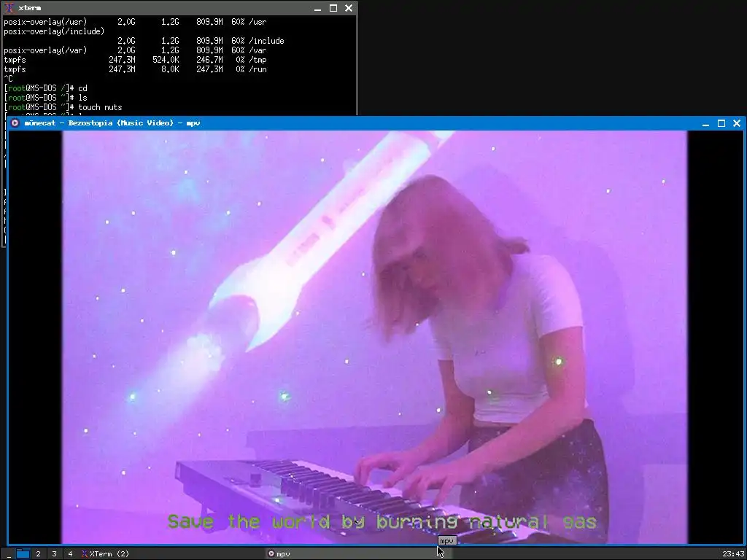
Task: Select the active workspace 1 in taskbar
Action: 23,554
